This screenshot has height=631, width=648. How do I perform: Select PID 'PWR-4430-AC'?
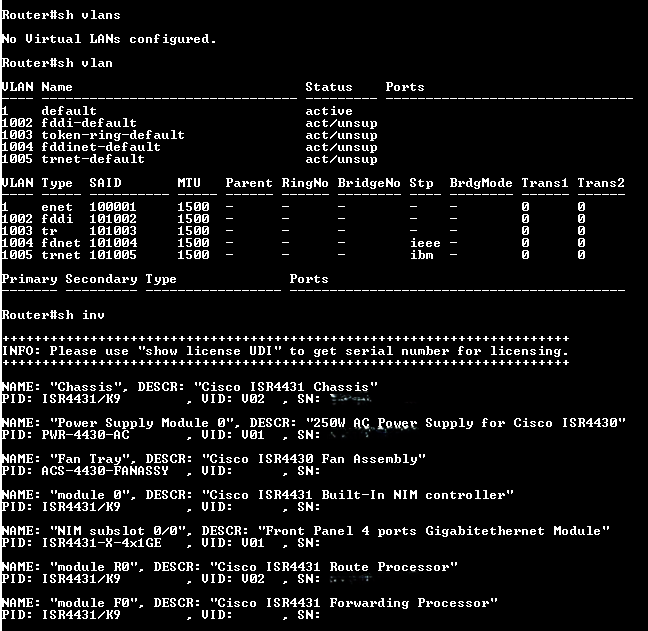(85, 435)
